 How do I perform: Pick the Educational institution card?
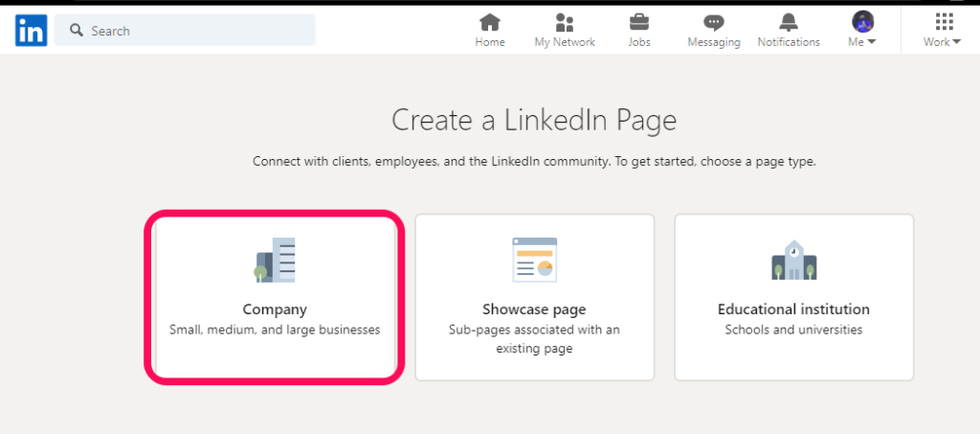point(793,297)
